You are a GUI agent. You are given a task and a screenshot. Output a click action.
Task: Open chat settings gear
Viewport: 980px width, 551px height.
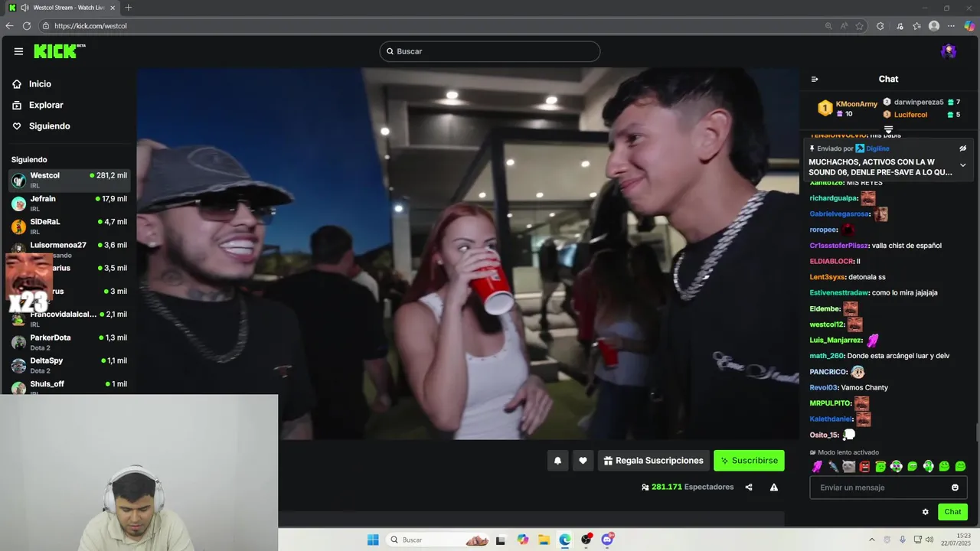pyautogui.click(x=925, y=512)
